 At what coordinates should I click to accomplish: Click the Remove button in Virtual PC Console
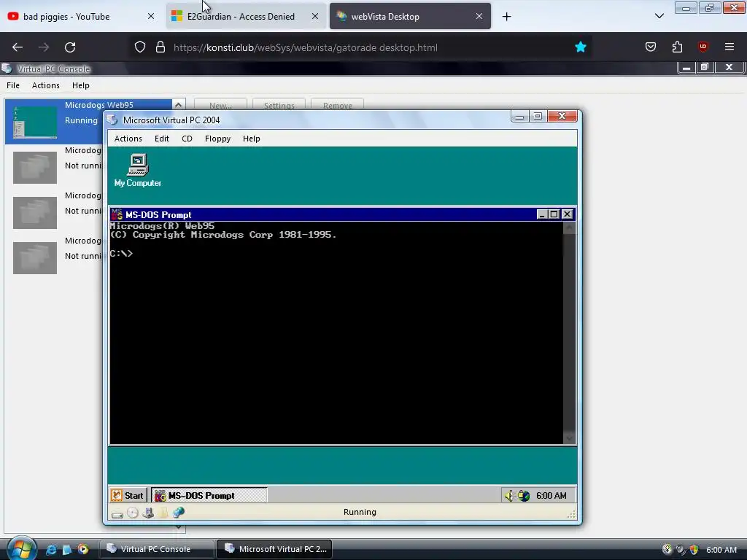point(337,105)
